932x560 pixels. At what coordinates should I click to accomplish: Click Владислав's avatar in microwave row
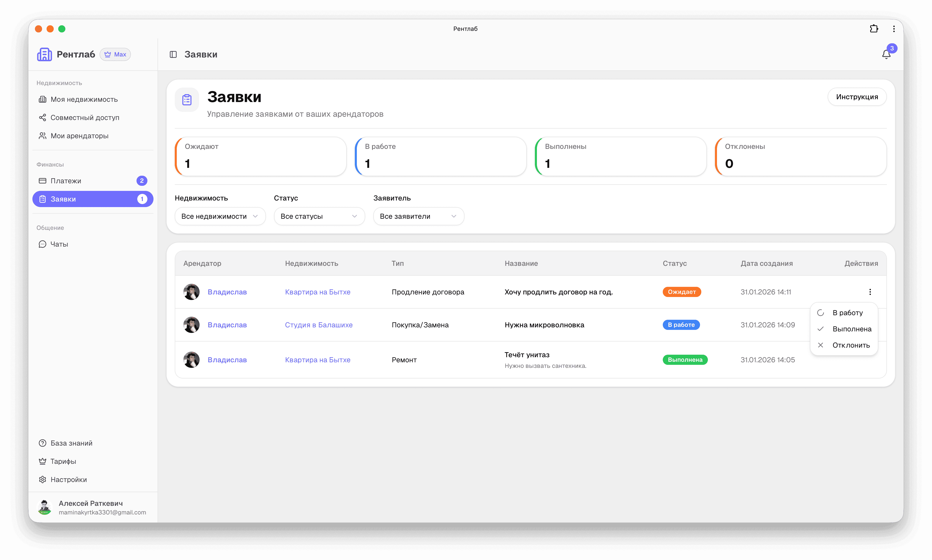click(191, 325)
